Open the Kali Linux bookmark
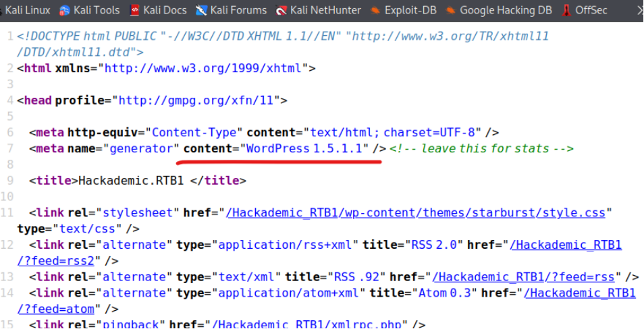Screen dimensions: 644x329 point(26,10)
